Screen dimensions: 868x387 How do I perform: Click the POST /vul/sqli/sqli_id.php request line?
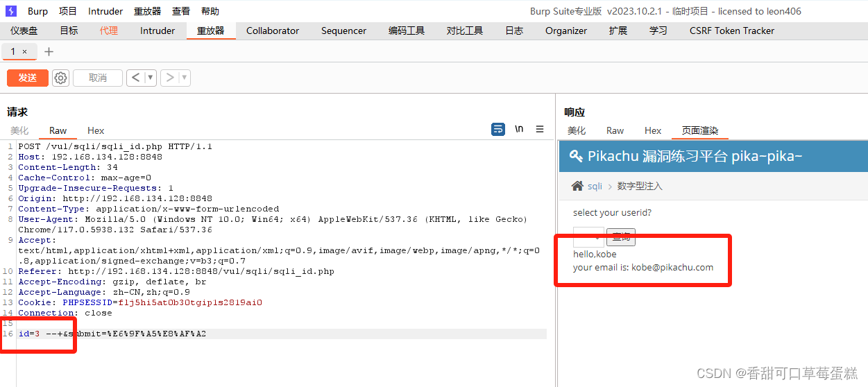coord(115,146)
